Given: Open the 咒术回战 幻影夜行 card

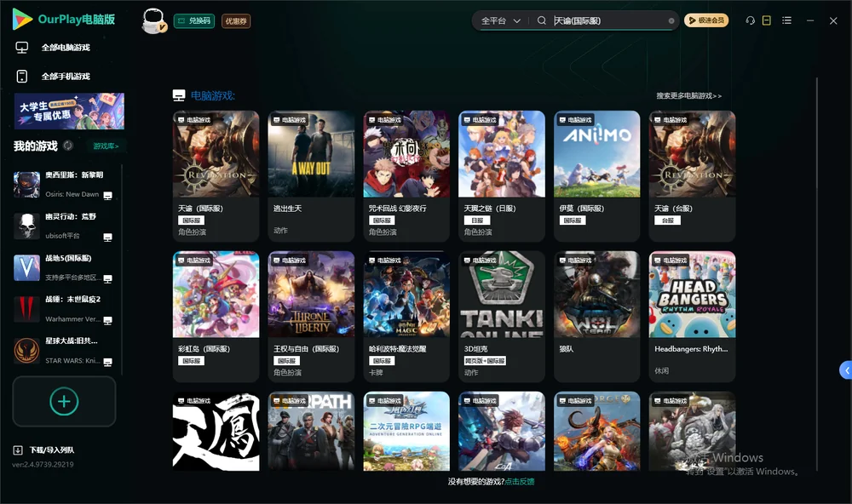Looking at the screenshot, I should click(406, 176).
